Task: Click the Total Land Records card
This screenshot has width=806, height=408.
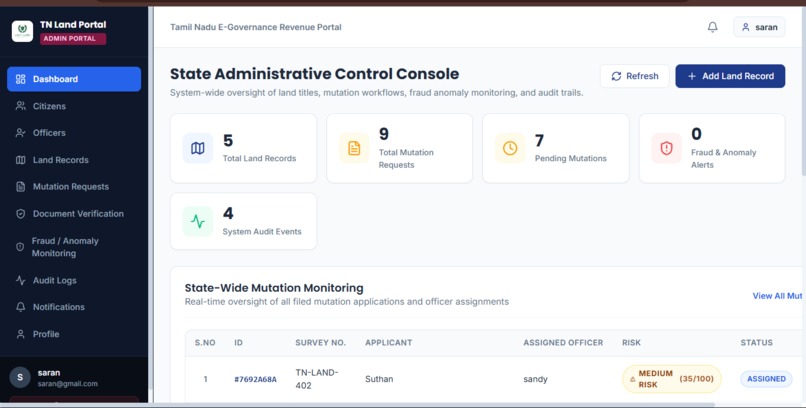Action: pos(244,149)
